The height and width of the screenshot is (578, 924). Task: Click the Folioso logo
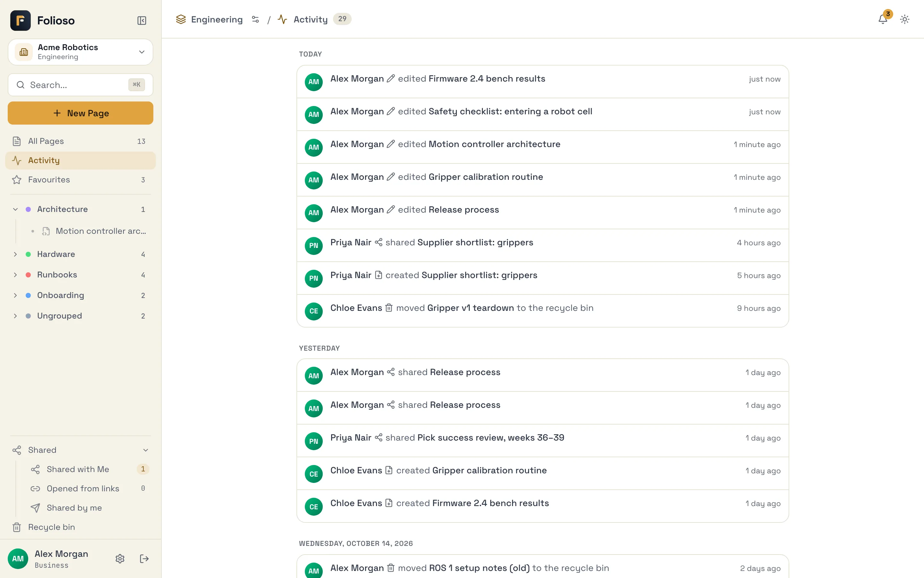tap(21, 20)
